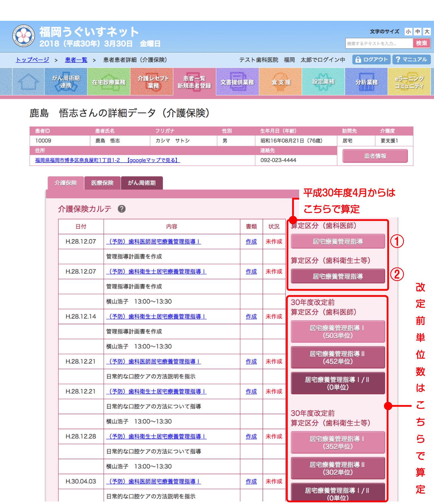Switch to the がん周術期 tab
The image size is (434, 504).
[x=142, y=183]
